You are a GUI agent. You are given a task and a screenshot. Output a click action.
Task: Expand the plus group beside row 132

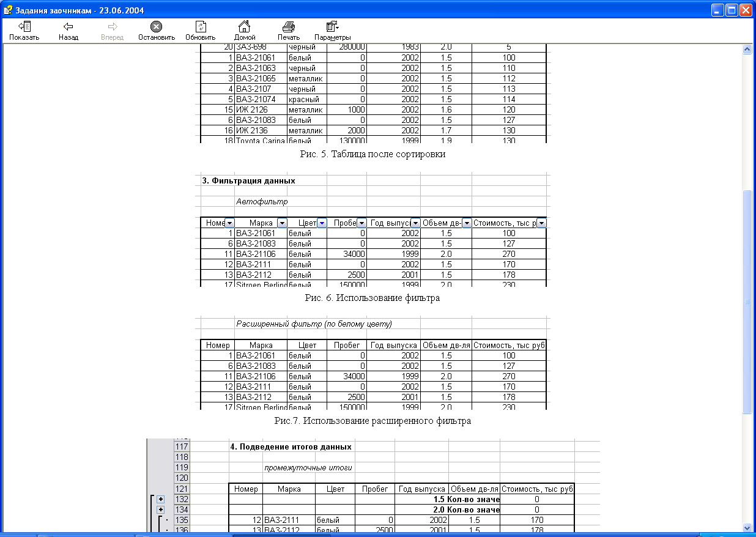(x=161, y=499)
